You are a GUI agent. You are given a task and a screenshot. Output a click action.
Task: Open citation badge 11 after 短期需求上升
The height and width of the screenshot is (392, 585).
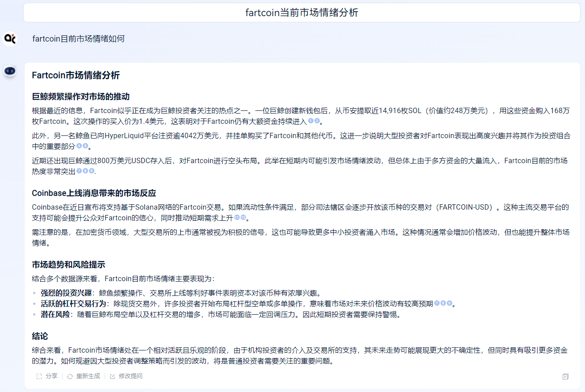click(x=237, y=218)
